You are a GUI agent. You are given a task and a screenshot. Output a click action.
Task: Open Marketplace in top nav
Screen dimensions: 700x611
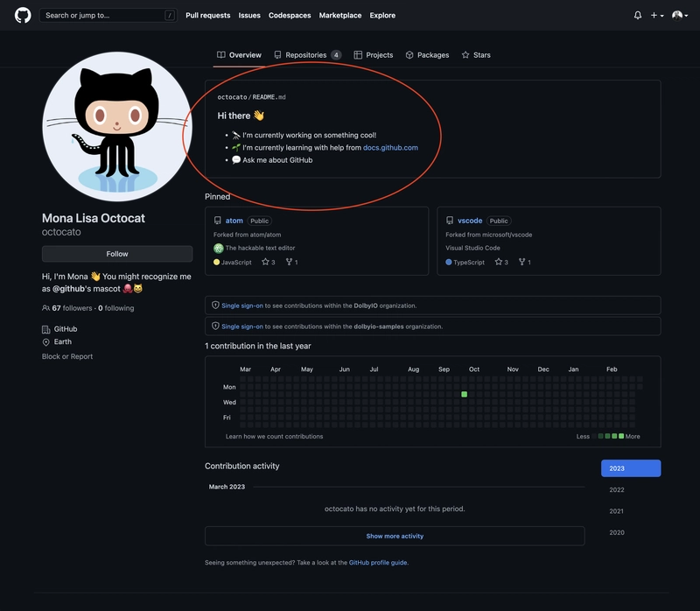click(x=340, y=15)
